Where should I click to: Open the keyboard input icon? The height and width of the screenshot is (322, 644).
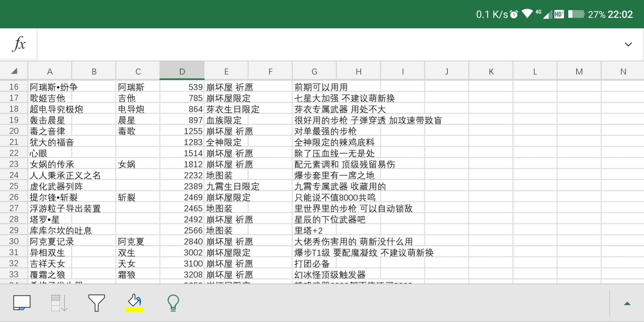[x=22, y=303]
